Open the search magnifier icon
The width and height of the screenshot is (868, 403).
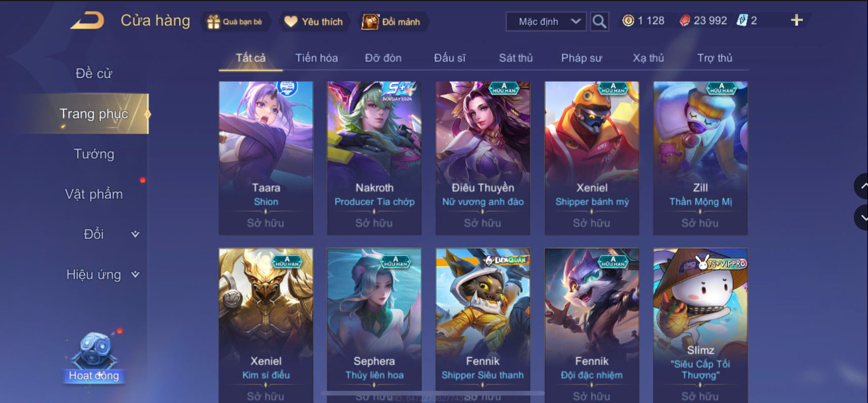pyautogui.click(x=599, y=22)
